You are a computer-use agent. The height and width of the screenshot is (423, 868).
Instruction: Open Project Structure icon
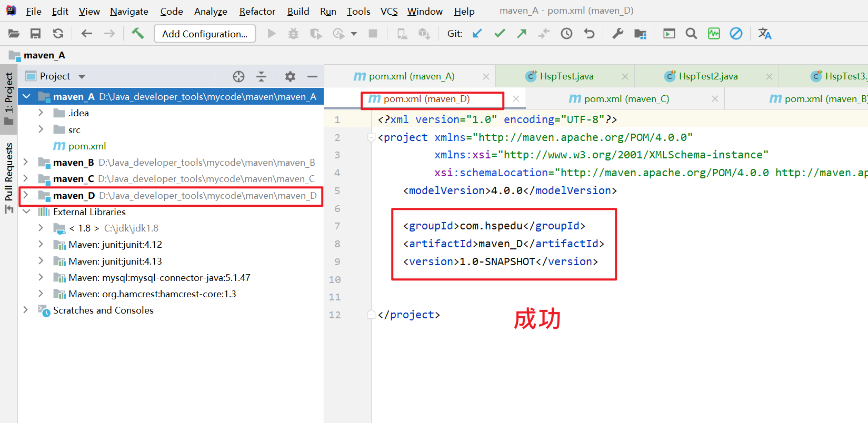click(640, 34)
